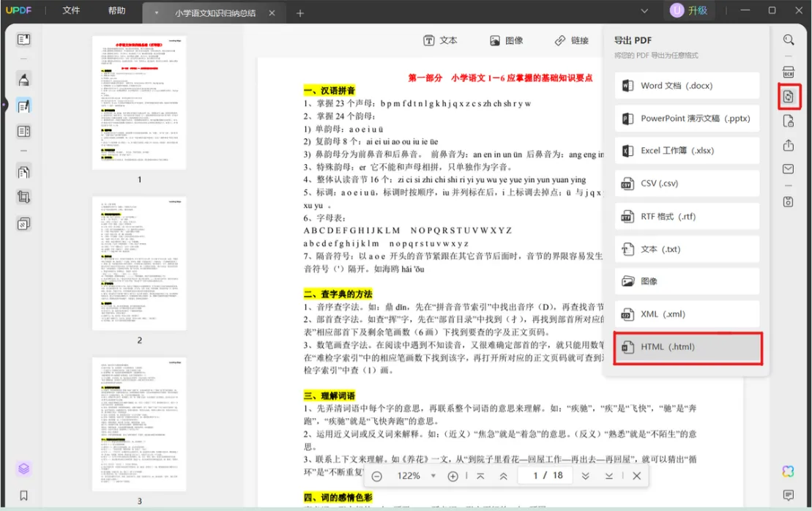Open the Organize Pages tool in left sidebar
The width and height of the screenshot is (812, 511).
click(x=23, y=172)
